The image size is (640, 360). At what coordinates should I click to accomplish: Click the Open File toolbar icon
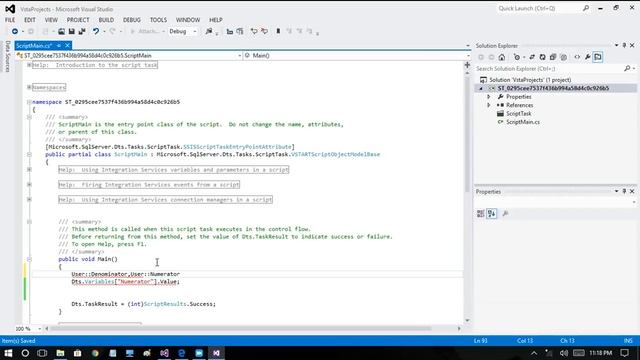[61, 31]
